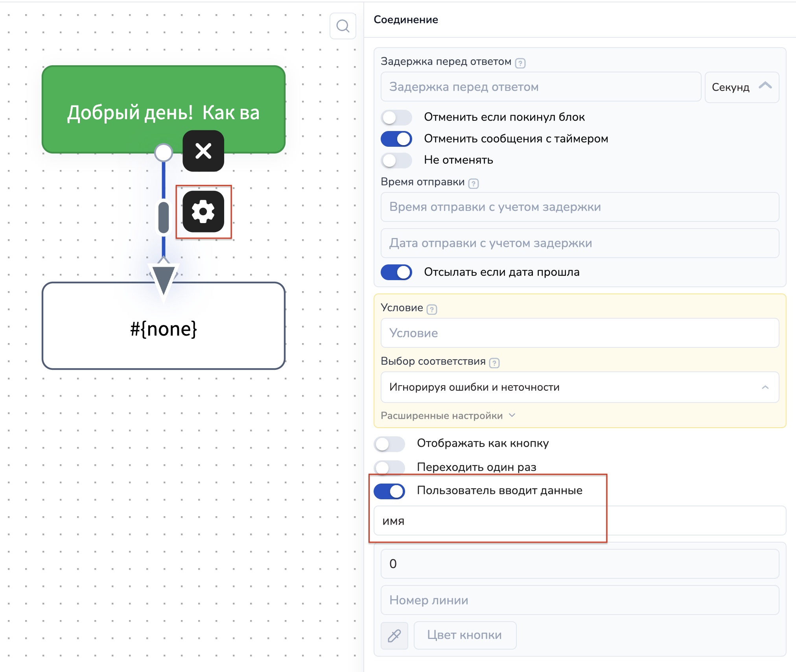
Task: Click the grey midpoint handle on connection
Action: click(164, 218)
